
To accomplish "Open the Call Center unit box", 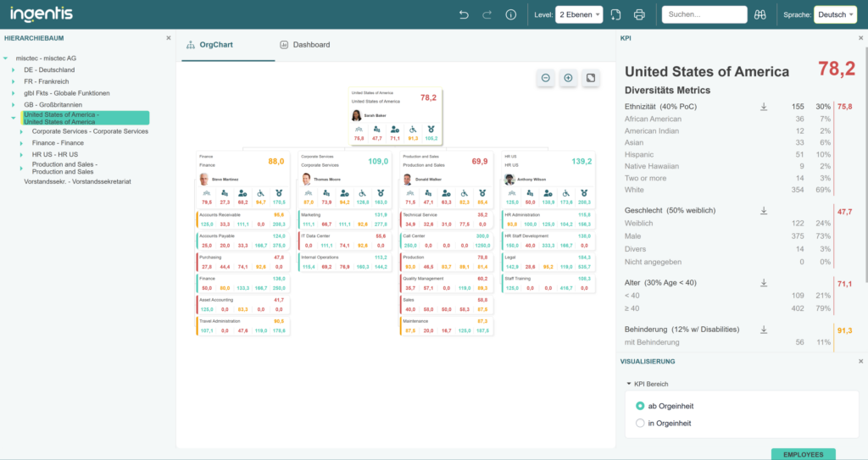I will pos(446,241).
